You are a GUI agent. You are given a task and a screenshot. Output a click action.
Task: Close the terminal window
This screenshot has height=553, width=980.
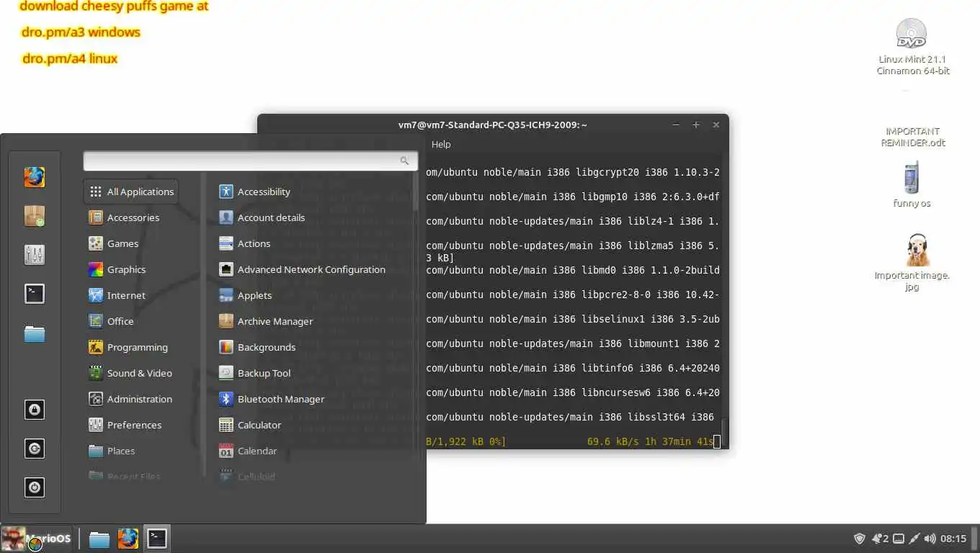click(x=716, y=125)
